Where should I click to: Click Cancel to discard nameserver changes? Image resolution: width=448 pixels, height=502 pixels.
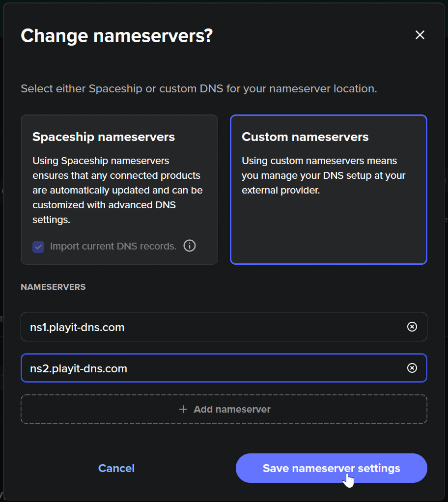pos(116,468)
